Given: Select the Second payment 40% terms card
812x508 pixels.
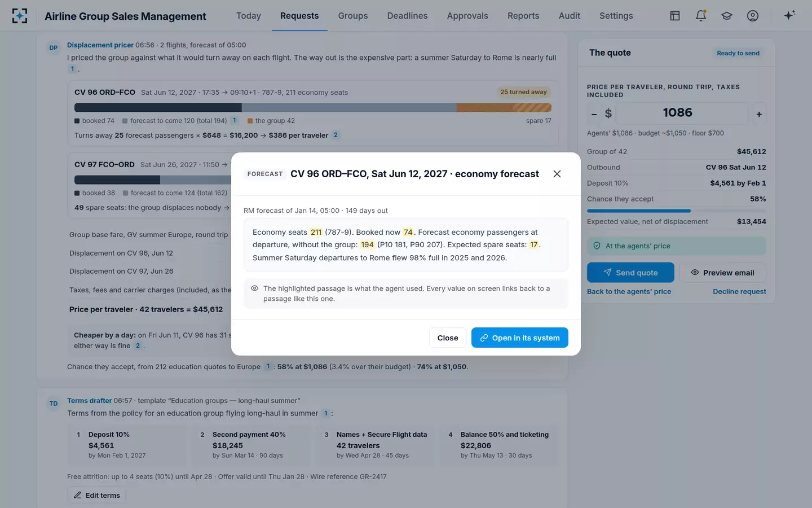Looking at the screenshot, I should pos(251,445).
